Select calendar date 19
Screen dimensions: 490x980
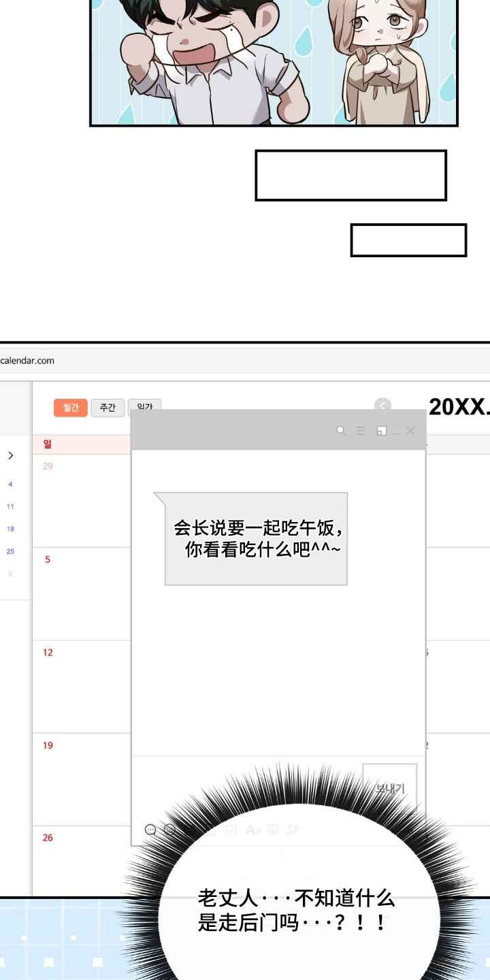click(x=48, y=745)
